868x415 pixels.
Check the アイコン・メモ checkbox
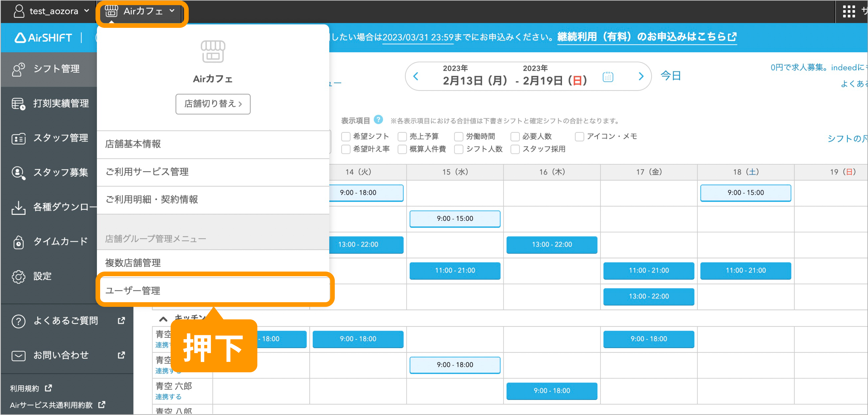[580, 137]
